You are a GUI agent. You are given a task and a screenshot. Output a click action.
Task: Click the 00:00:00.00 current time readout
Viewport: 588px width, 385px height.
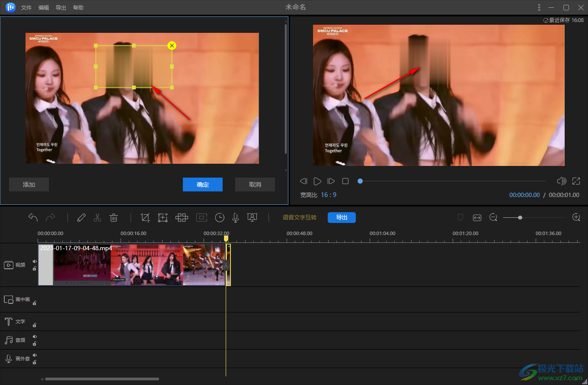tap(524, 195)
